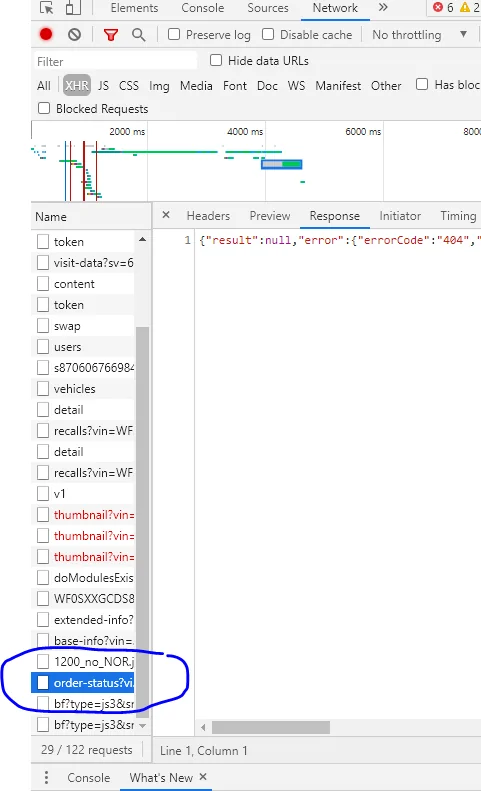Image resolution: width=481 pixels, height=791 pixels.
Task: Tick the checkbox beside users request
Action: tap(43, 347)
